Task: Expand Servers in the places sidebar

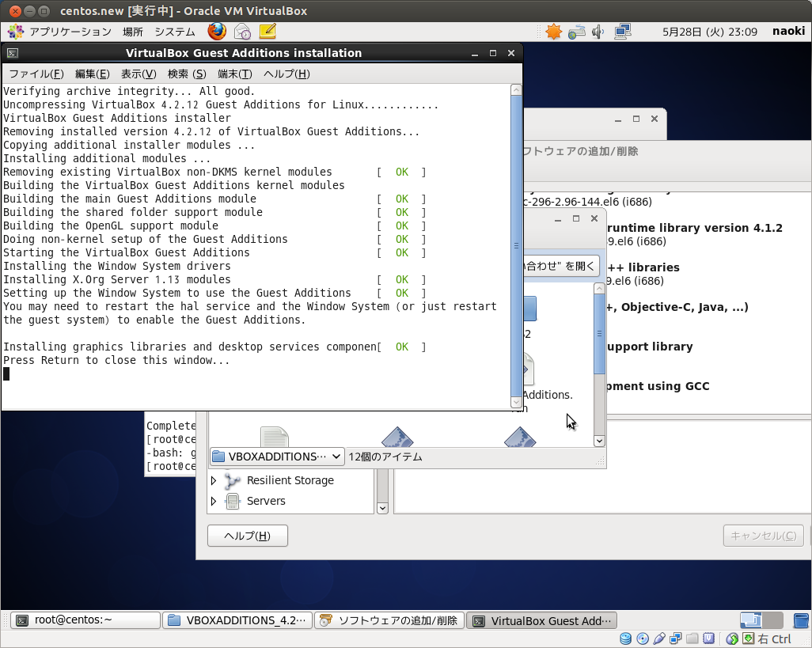Action: pyautogui.click(x=212, y=501)
